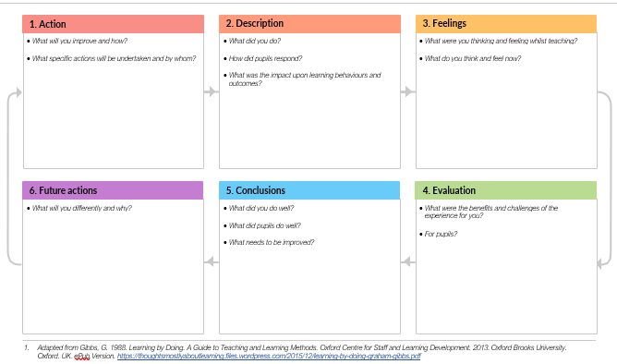Select the green '4. Evaluation' header
Image resolution: width=617 pixels, height=364 pixels.
[x=505, y=190]
